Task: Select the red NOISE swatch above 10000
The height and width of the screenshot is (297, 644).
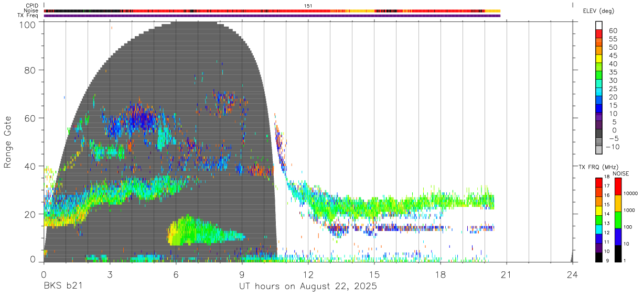Action: click(618, 186)
